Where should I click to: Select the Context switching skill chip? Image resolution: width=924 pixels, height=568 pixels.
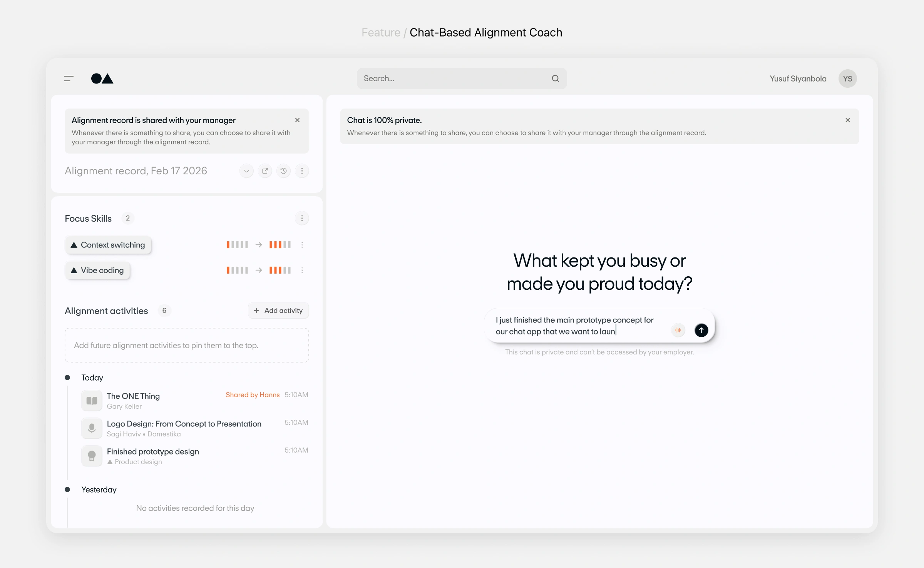tap(108, 245)
